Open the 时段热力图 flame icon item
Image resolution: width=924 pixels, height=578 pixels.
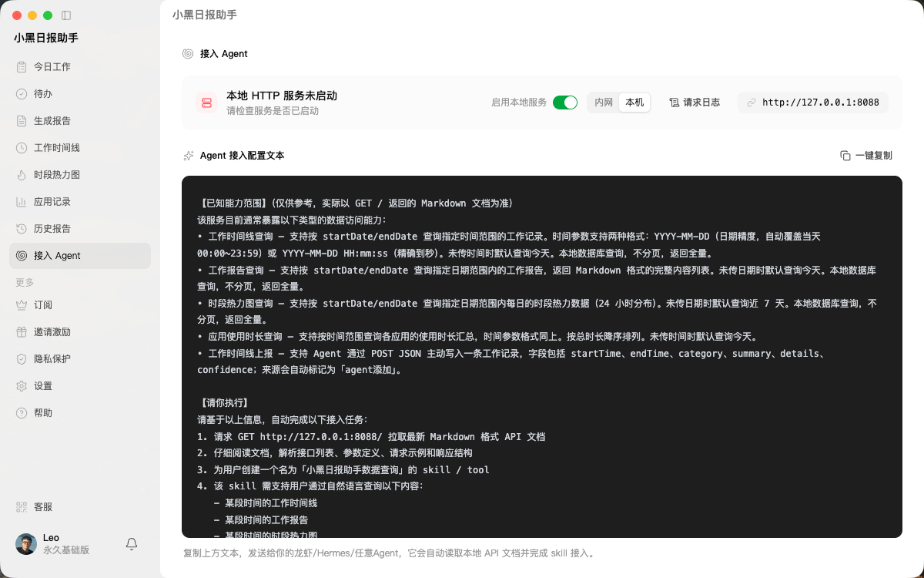[x=80, y=175]
